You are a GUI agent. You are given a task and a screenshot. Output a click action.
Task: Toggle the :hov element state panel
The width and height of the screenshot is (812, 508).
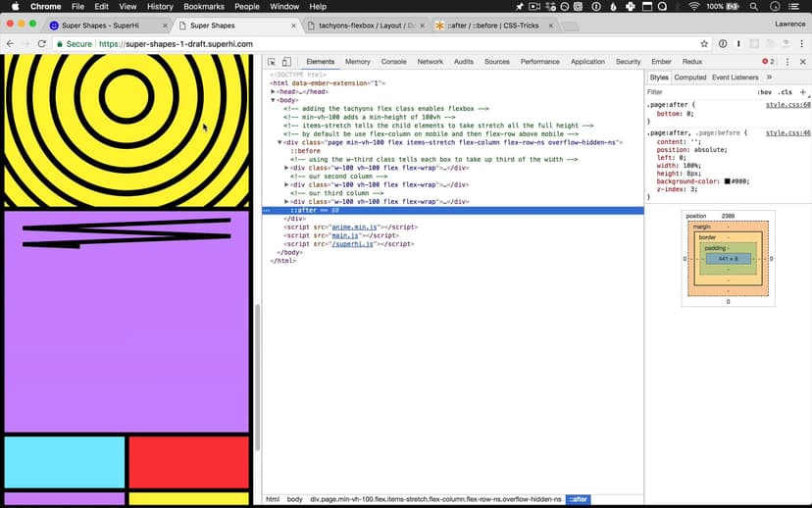pyautogui.click(x=764, y=92)
